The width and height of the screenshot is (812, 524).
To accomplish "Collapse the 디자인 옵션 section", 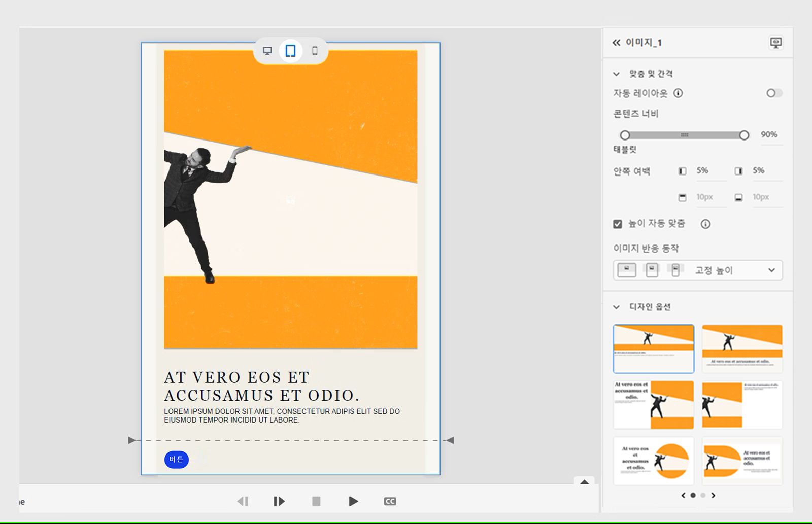I will pos(616,307).
